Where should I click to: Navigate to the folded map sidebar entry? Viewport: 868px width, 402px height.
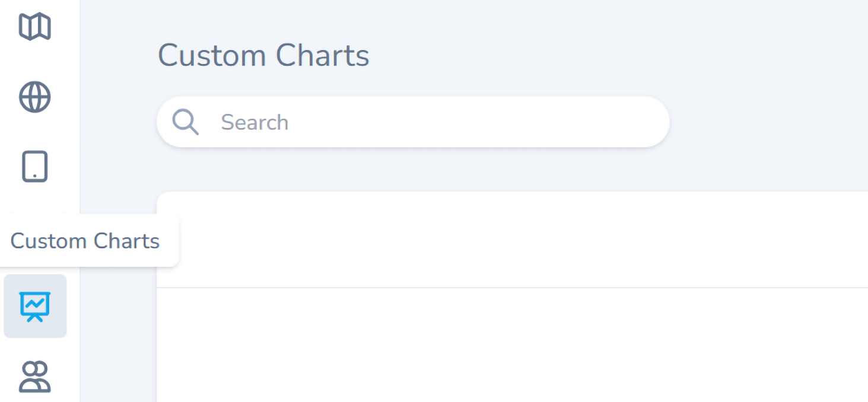tap(35, 27)
